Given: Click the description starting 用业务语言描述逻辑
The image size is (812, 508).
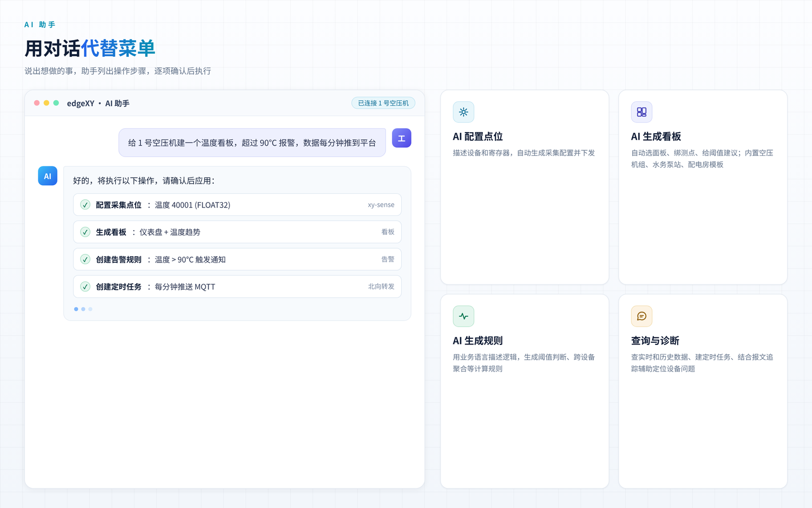Looking at the screenshot, I should [524, 363].
